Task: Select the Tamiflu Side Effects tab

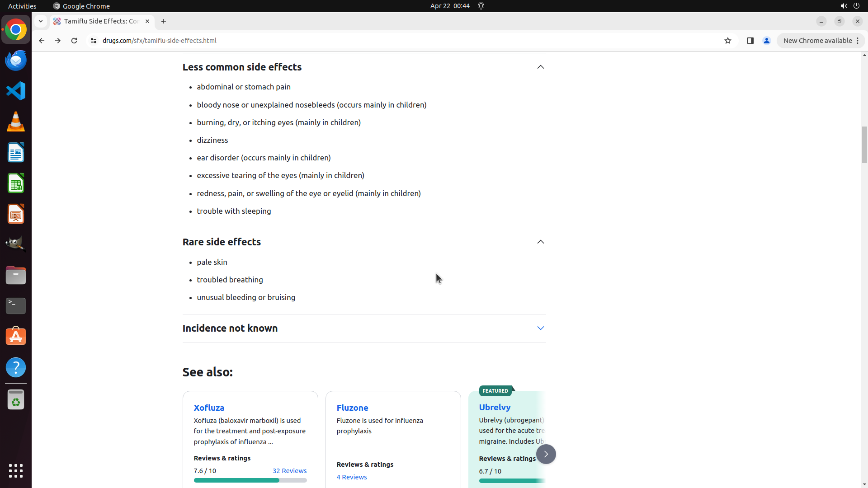Action: click(x=101, y=21)
